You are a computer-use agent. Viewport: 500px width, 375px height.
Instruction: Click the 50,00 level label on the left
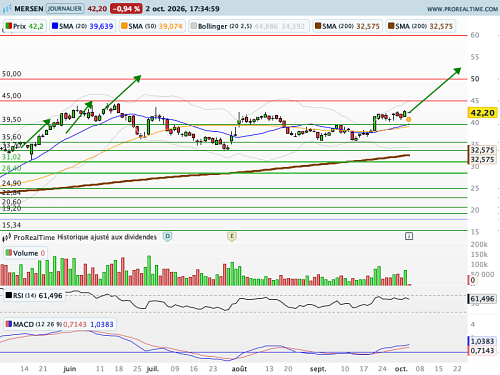click(x=12, y=74)
